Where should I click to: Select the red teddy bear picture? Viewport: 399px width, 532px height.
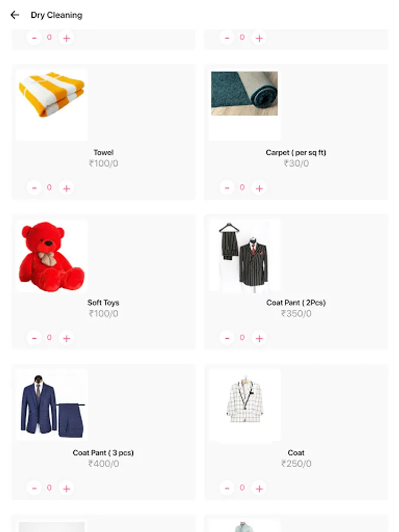51,255
